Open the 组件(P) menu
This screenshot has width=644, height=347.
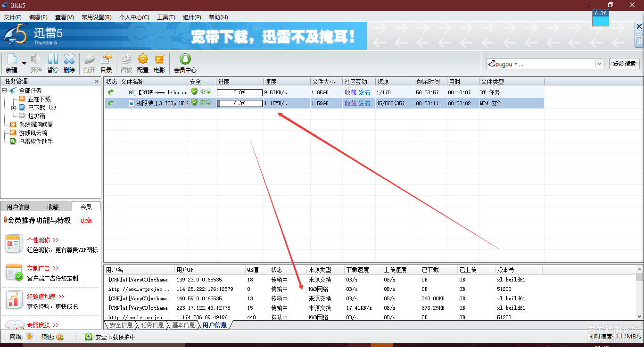(192, 17)
